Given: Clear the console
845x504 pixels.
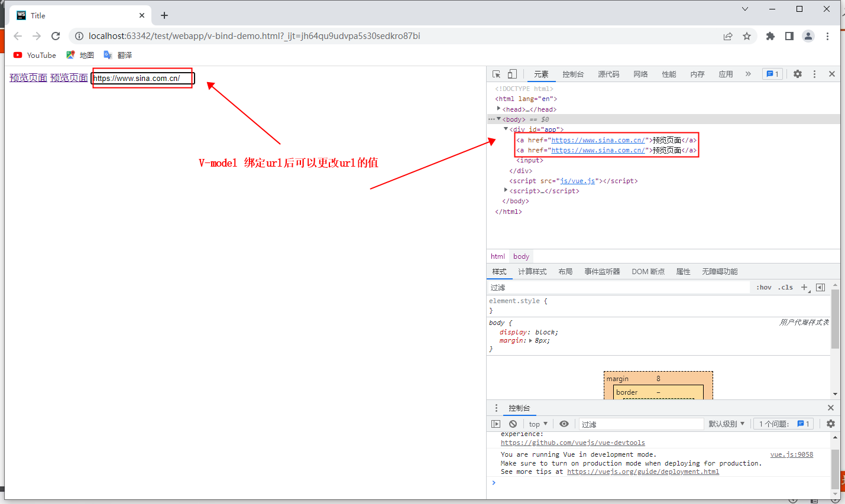Looking at the screenshot, I should tap(513, 424).
